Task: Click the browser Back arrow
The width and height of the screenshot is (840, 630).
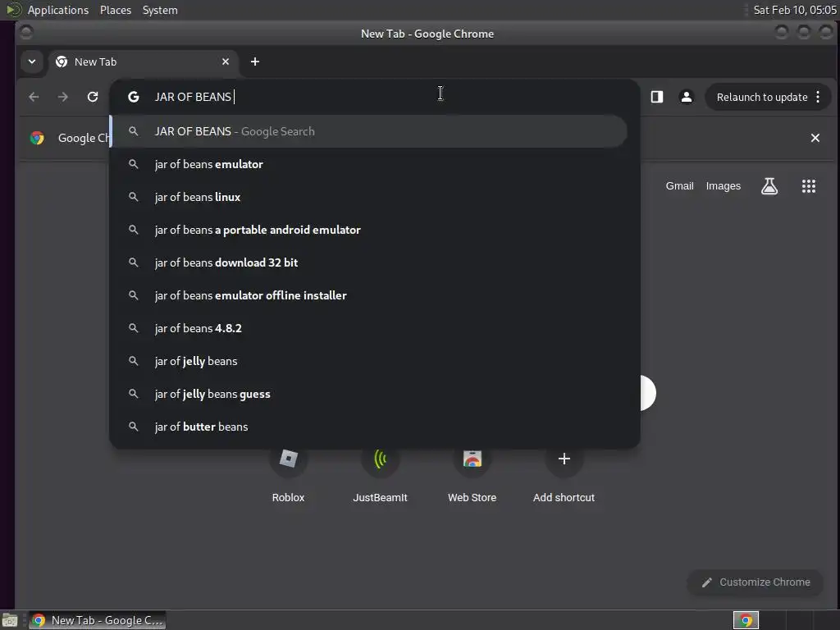Action: (x=34, y=97)
